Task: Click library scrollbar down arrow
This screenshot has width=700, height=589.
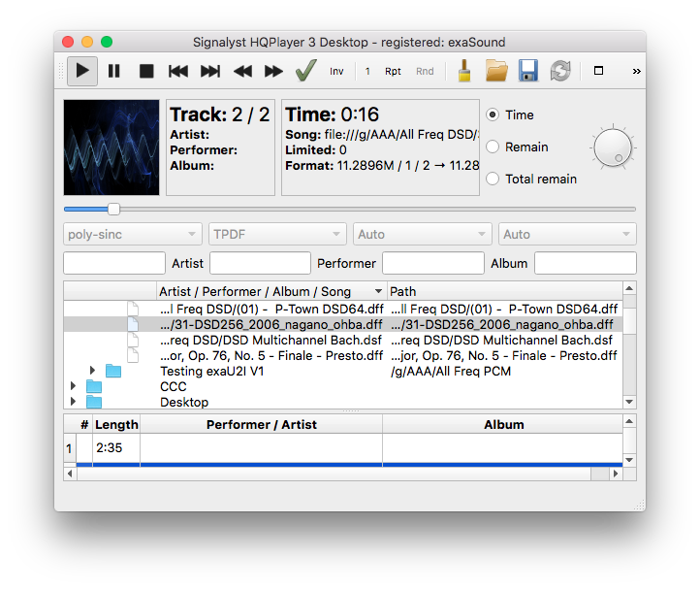Action: click(629, 402)
